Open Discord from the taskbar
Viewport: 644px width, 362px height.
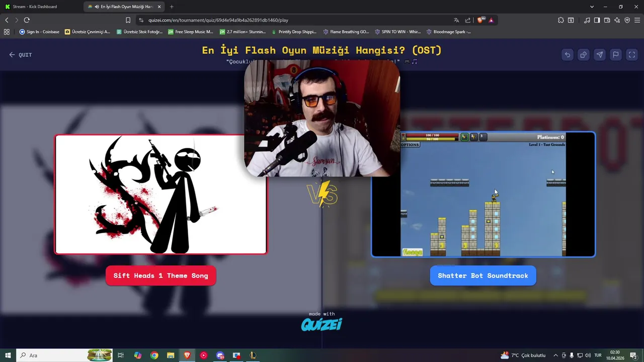(x=220, y=355)
